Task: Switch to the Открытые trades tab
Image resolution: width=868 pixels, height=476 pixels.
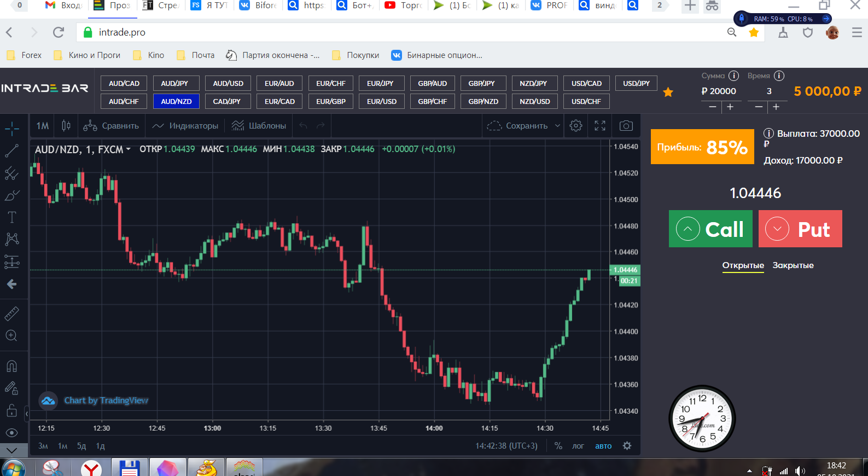Action: click(x=743, y=265)
